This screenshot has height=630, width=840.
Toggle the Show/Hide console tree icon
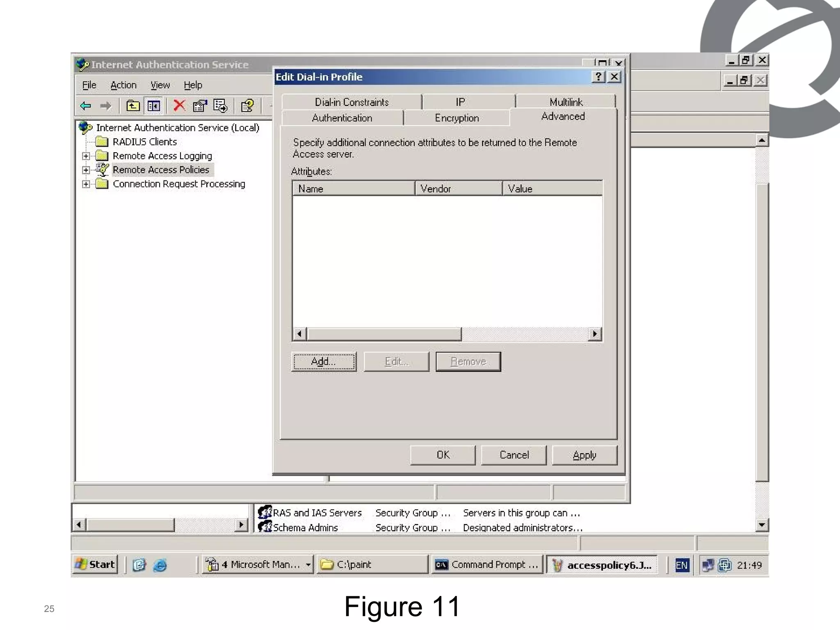pyautogui.click(x=154, y=106)
